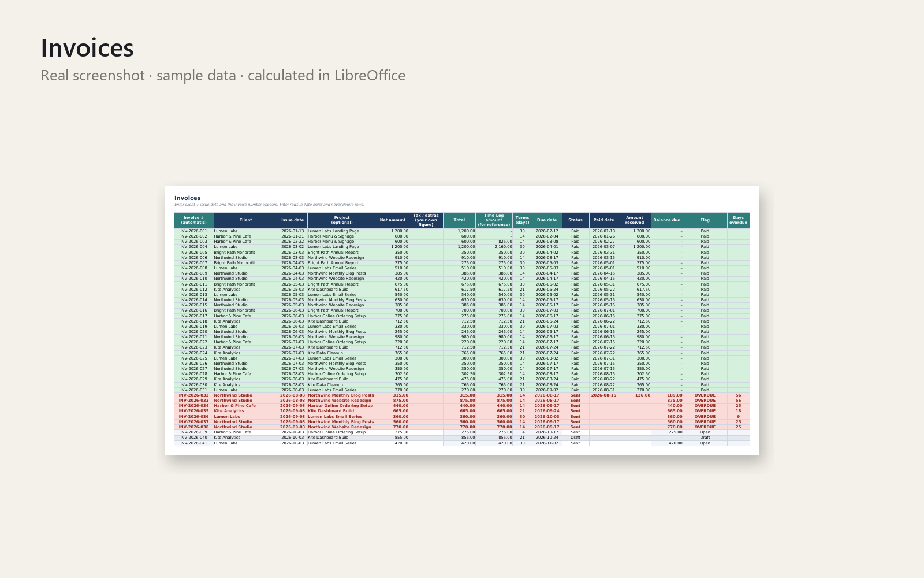Screen dimensions: 924x578
Task: Click paid date 2026-07-01 in row INV-2026-016
Action: [604, 310]
